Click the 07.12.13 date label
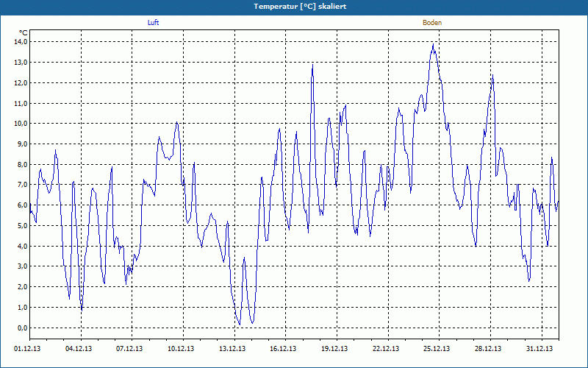588x368 pixels. point(129,348)
